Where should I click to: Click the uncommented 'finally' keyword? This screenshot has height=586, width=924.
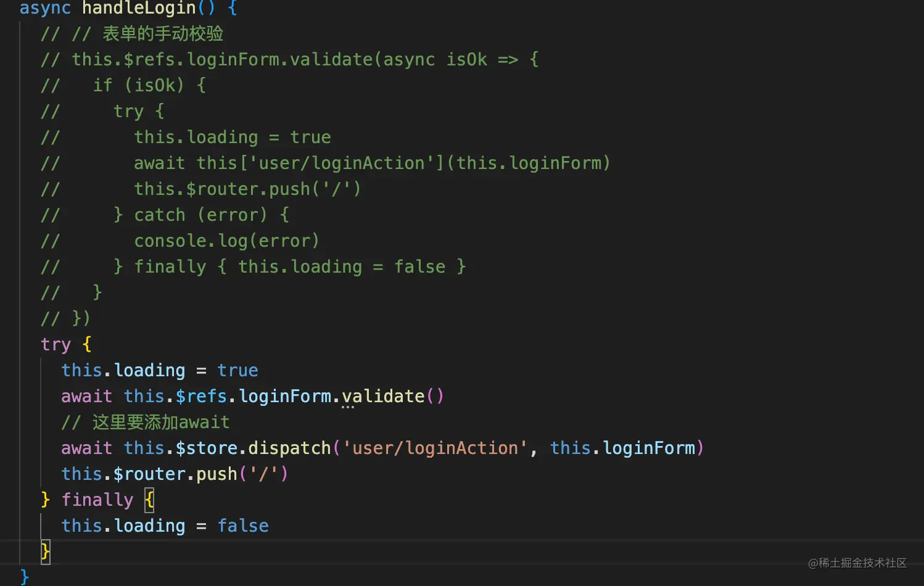click(97, 500)
